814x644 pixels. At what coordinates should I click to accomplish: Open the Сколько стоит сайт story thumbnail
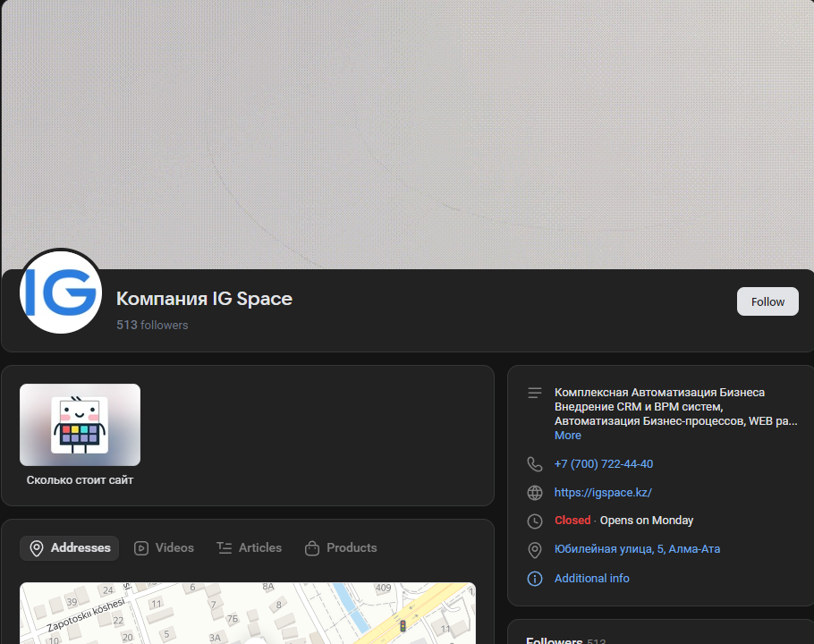pyautogui.click(x=80, y=425)
